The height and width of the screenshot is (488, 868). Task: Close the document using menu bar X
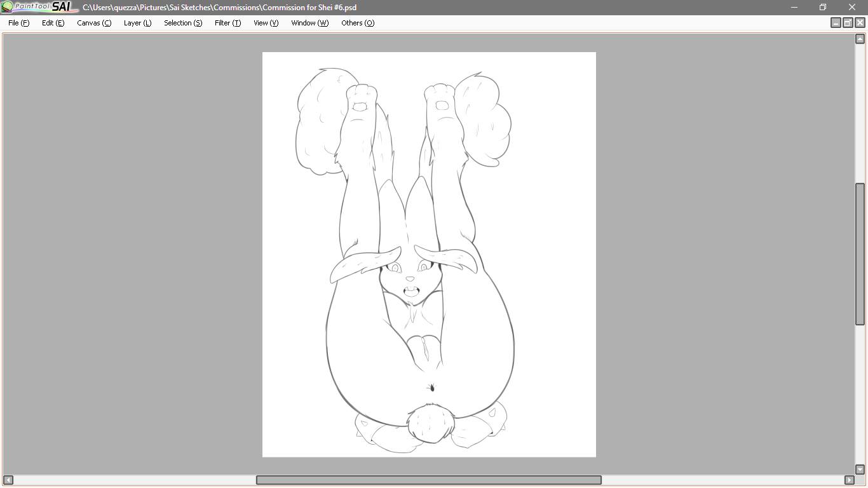860,23
